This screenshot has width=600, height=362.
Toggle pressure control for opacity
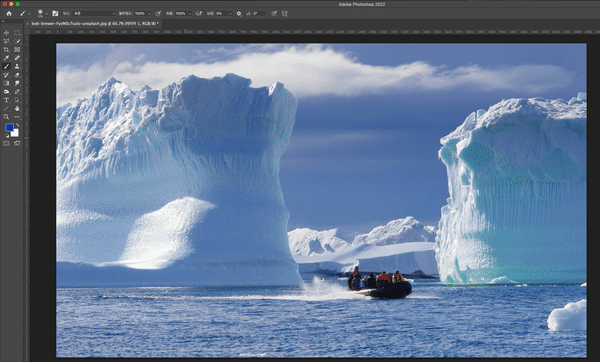click(158, 13)
